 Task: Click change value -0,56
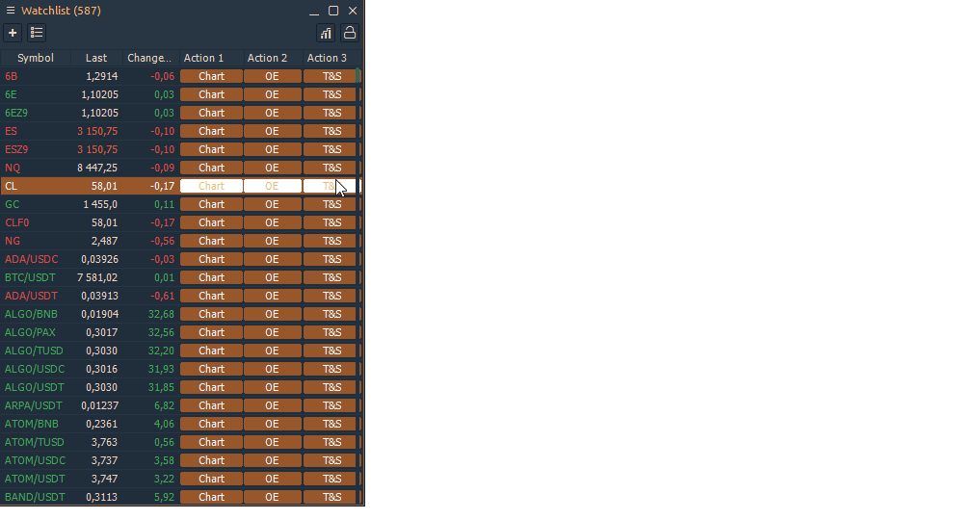pos(163,241)
